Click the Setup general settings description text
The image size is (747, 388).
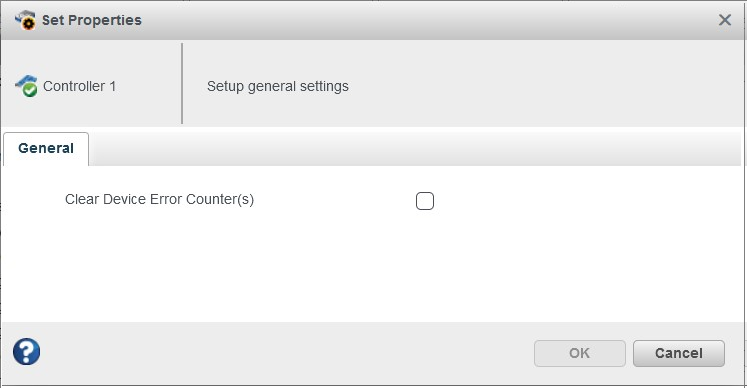tap(277, 86)
